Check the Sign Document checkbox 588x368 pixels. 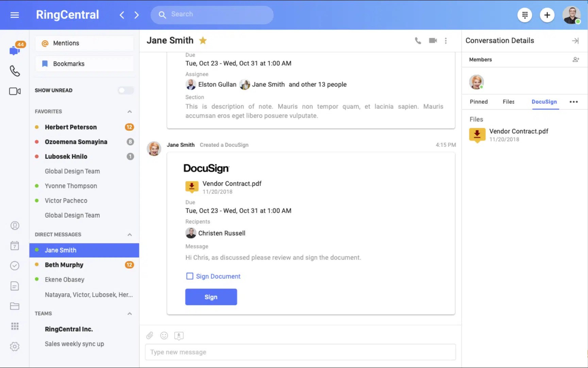click(190, 276)
